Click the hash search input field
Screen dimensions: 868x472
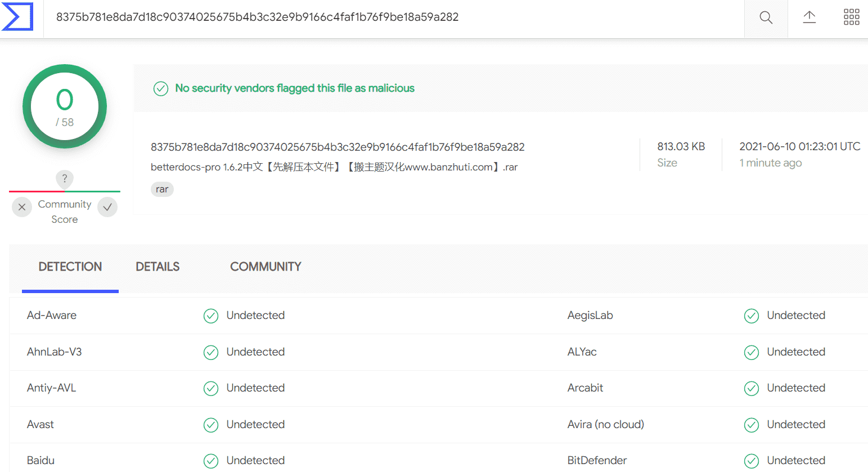[x=394, y=17]
